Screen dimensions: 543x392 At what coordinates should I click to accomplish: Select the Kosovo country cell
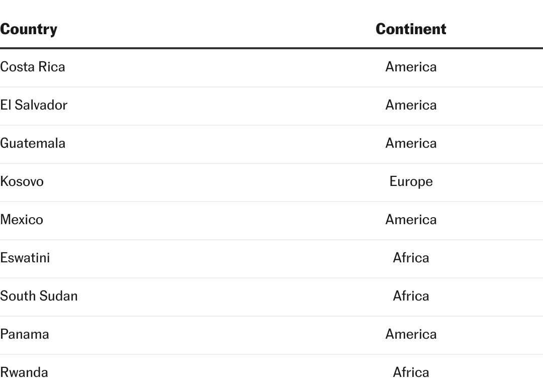(x=22, y=181)
